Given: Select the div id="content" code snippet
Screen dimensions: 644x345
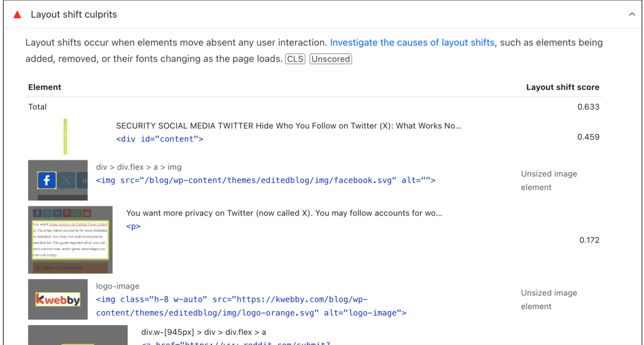Looking at the screenshot, I should [x=160, y=139].
